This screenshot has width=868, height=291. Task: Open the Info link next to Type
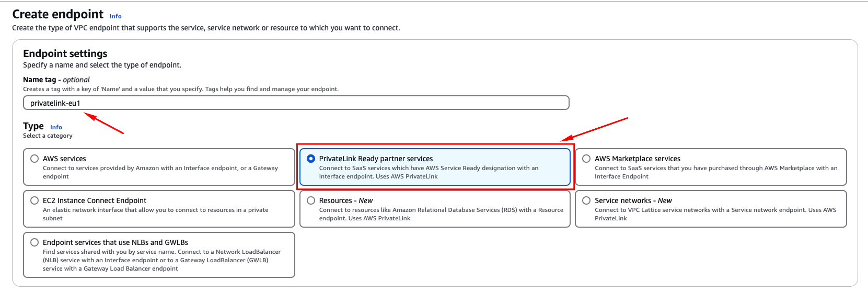tap(56, 127)
